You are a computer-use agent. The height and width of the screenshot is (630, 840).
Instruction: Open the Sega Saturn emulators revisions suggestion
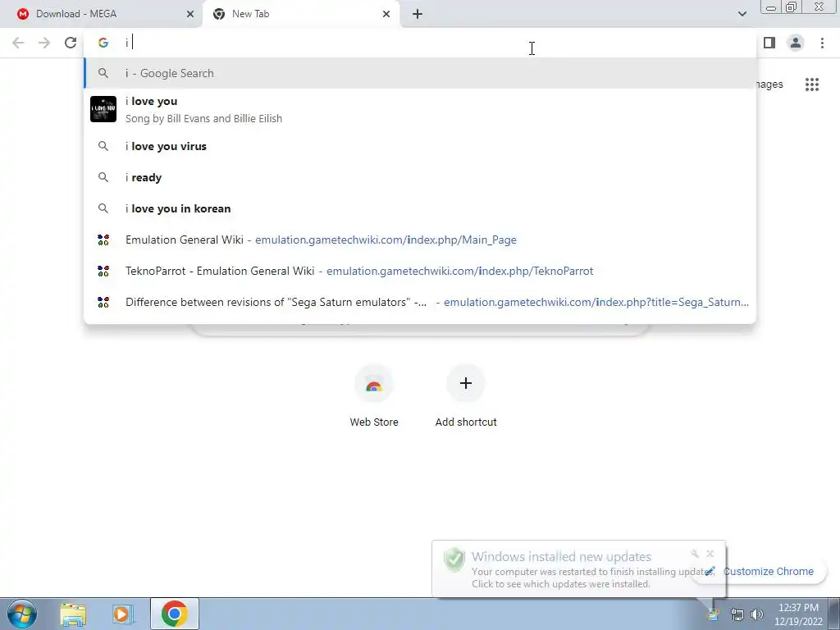(x=420, y=302)
